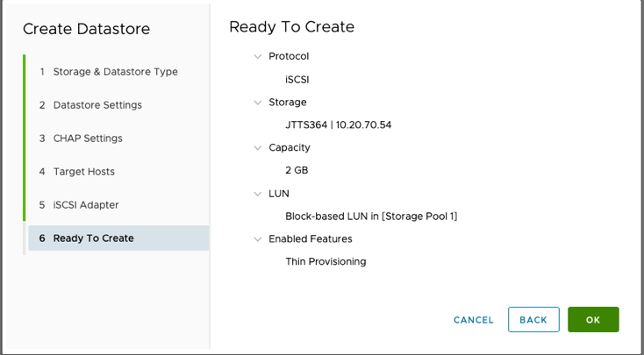Go to Storage & Datastore Type step

coord(115,72)
